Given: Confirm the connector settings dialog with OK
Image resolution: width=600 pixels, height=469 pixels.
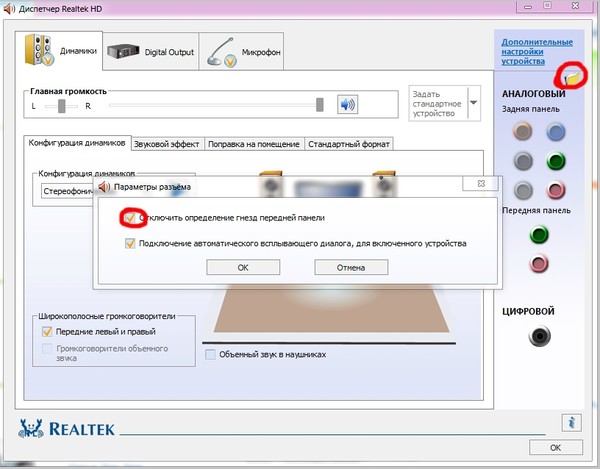Looking at the screenshot, I should (x=243, y=267).
